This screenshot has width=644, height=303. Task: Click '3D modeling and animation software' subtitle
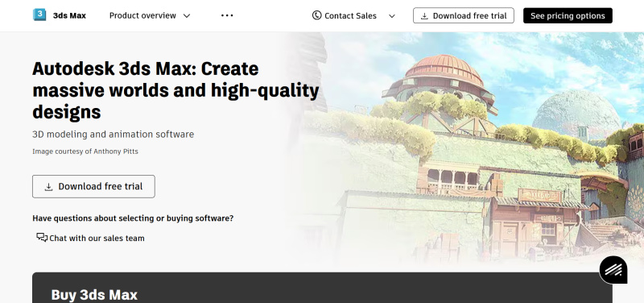(x=113, y=135)
